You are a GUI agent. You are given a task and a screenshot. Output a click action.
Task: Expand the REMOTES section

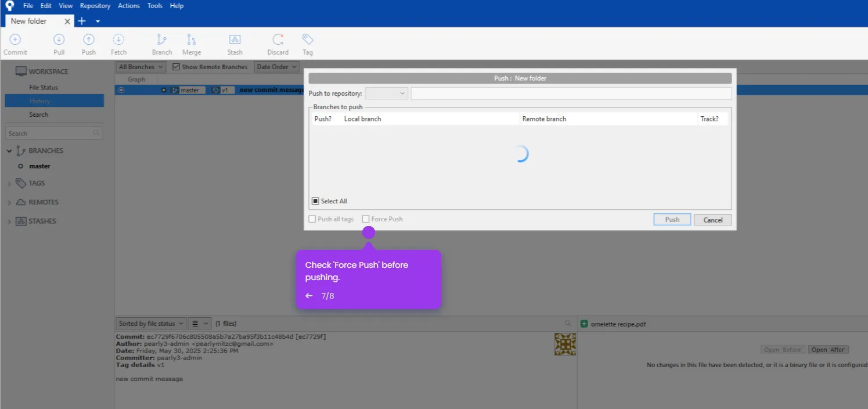[9, 203]
